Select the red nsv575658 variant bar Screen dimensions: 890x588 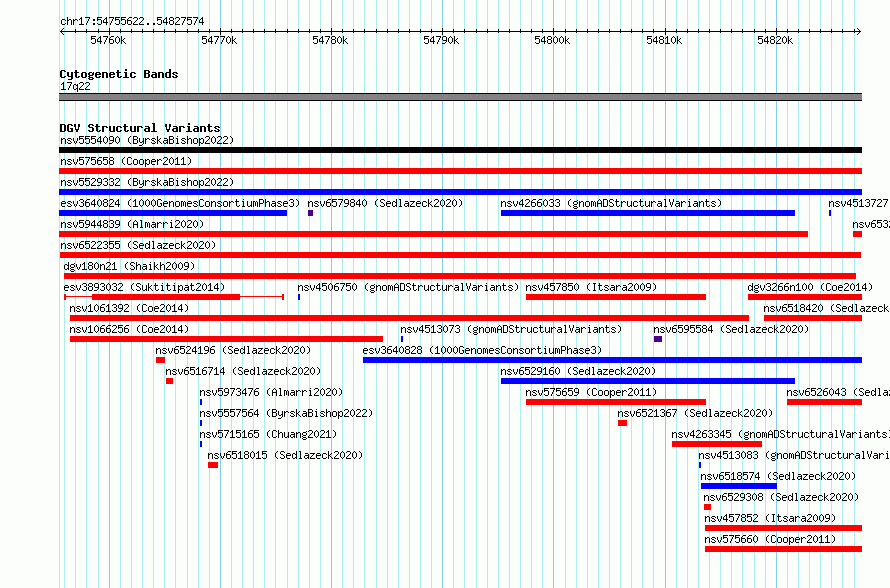click(460, 171)
